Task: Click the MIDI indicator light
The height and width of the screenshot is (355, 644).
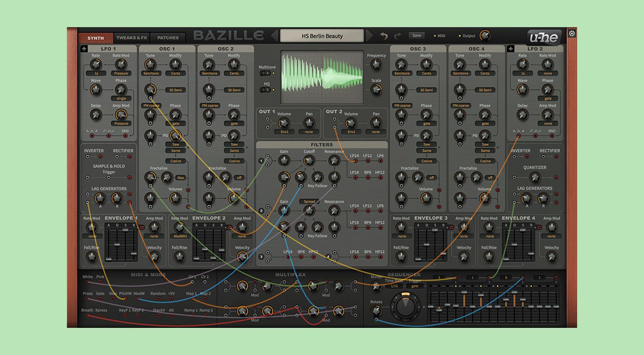Action: pos(435,36)
